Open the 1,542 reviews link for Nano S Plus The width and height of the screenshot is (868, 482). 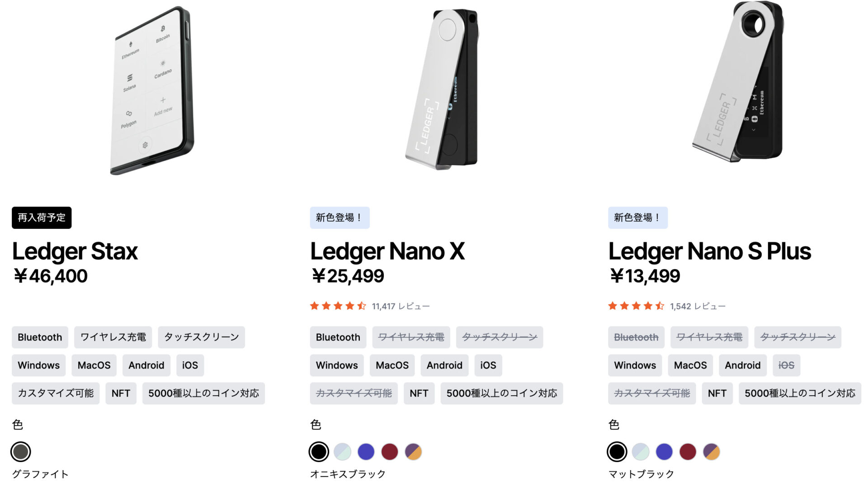tap(698, 307)
